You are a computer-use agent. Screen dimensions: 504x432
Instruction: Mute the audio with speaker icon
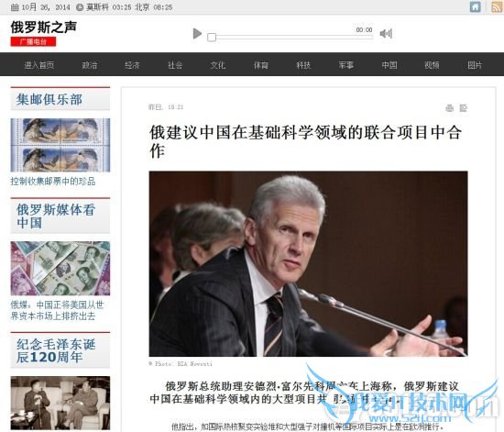[x=386, y=33]
